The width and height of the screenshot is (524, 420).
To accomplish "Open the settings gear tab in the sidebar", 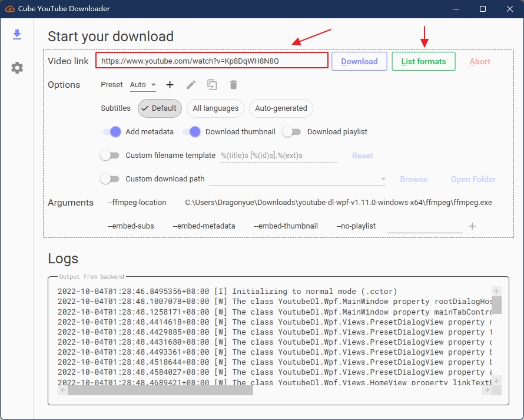I will point(17,68).
